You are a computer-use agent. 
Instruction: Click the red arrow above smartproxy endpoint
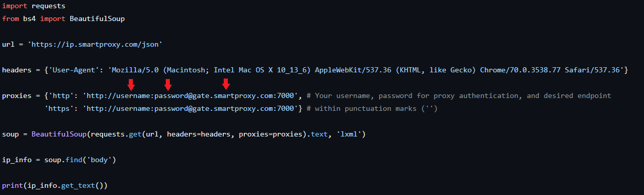(226, 85)
